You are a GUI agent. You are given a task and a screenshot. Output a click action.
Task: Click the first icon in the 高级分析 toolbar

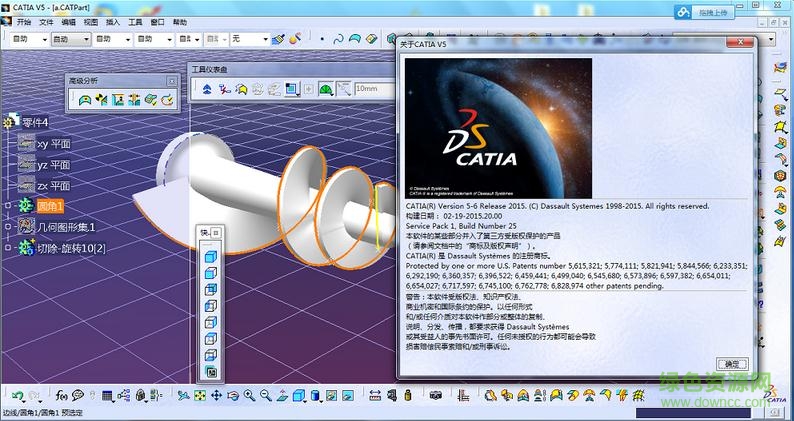[x=85, y=99]
